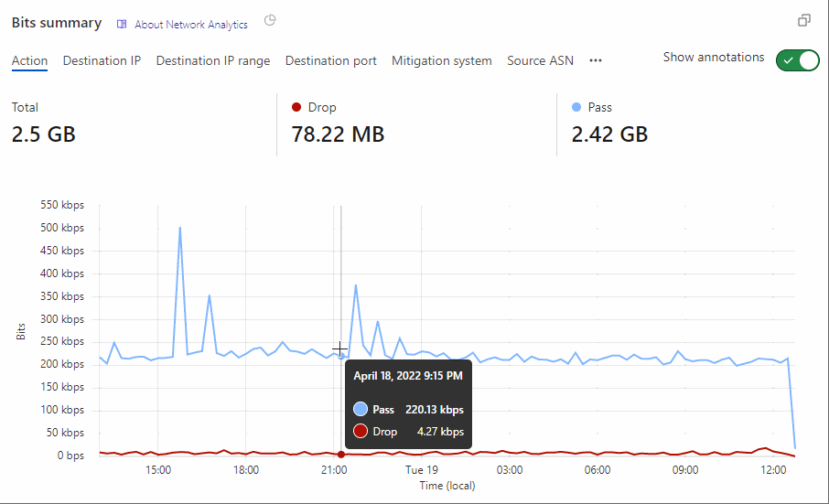This screenshot has width=829, height=504.
Task: Switch to the Action tab
Action: tap(29, 61)
